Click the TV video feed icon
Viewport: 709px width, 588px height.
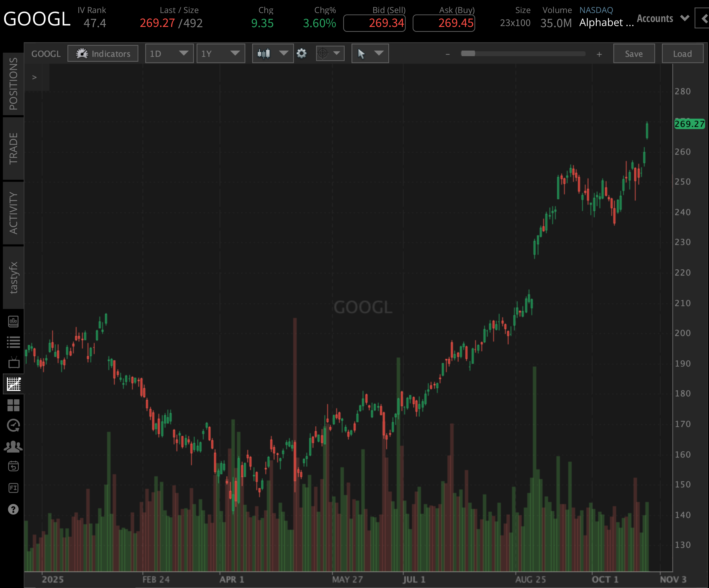pos(14,363)
